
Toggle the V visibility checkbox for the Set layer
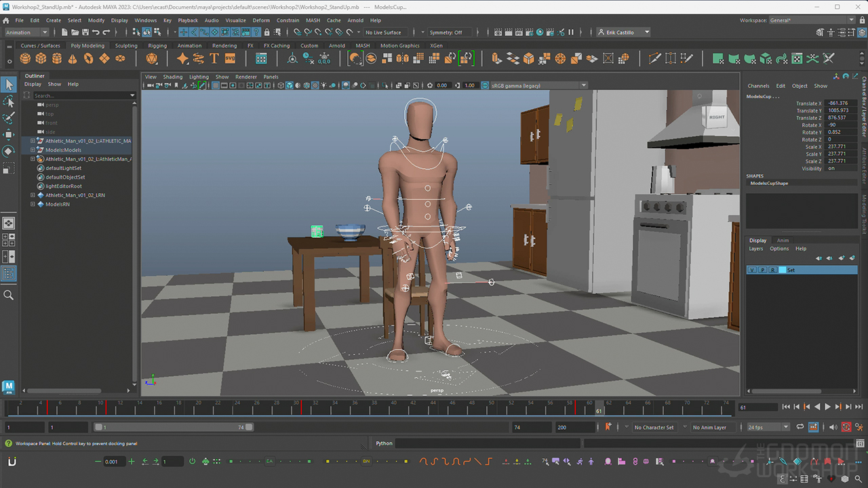tap(751, 270)
